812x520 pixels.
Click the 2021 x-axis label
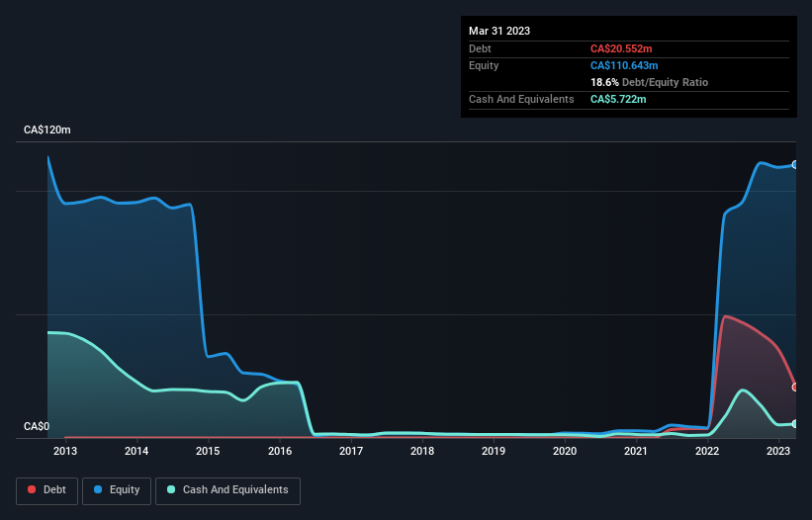(636, 451)
